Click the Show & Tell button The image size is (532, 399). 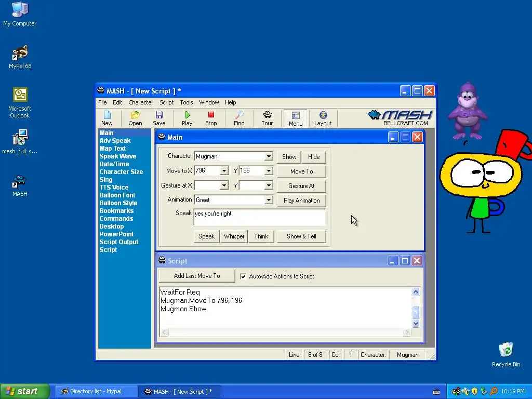tap(302, 236)
